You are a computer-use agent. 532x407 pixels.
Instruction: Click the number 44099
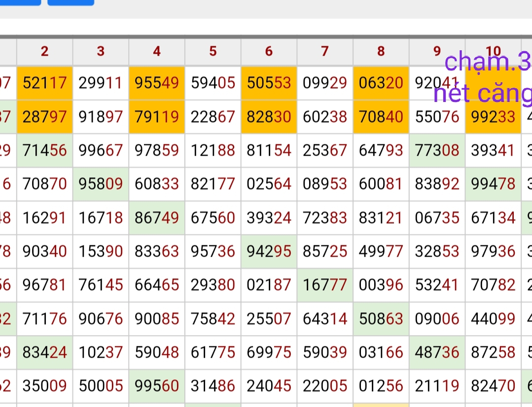tap(493, 319)
